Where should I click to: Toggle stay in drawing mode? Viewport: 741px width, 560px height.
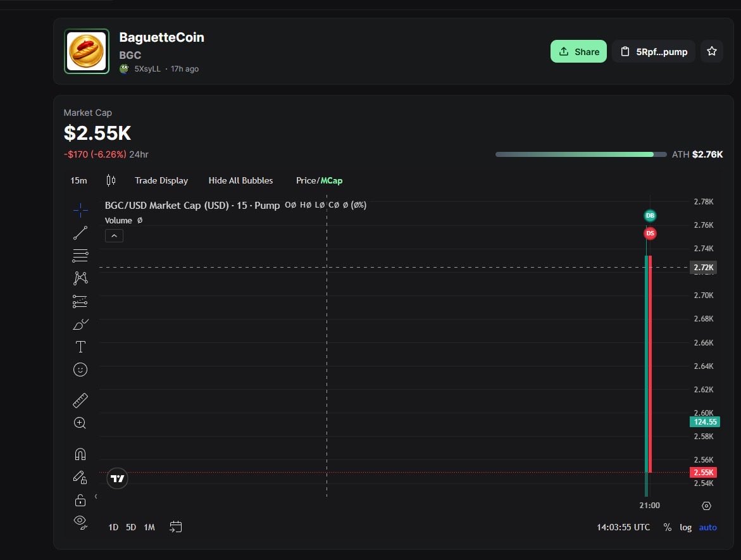pos(80,477)
